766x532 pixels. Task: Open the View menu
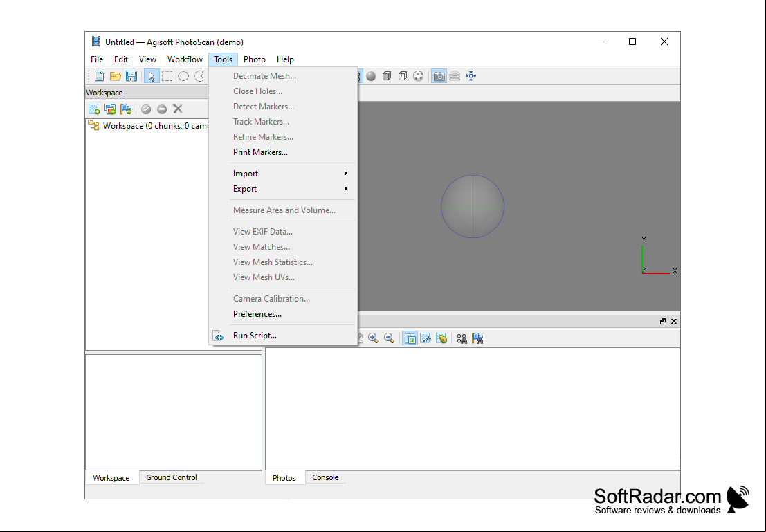click(147, 59)
